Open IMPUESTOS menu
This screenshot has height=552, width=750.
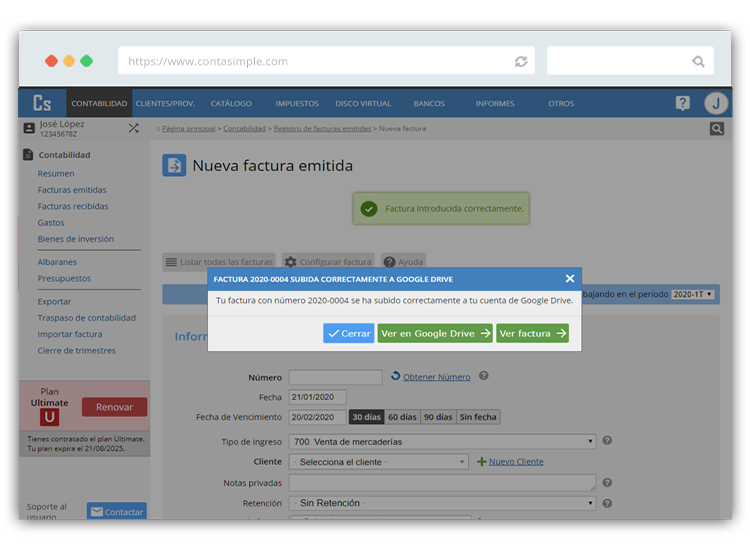pos(297,103)
